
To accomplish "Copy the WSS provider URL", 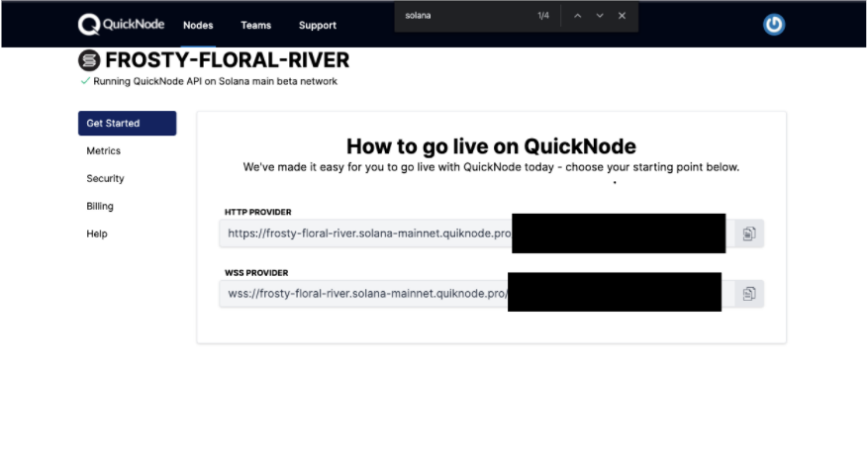I will coord(749,293).
